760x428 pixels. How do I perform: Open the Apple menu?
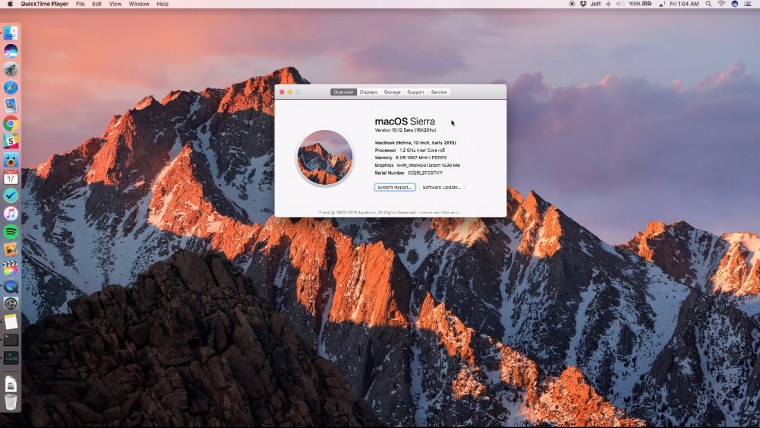click(x=10, y=4)
